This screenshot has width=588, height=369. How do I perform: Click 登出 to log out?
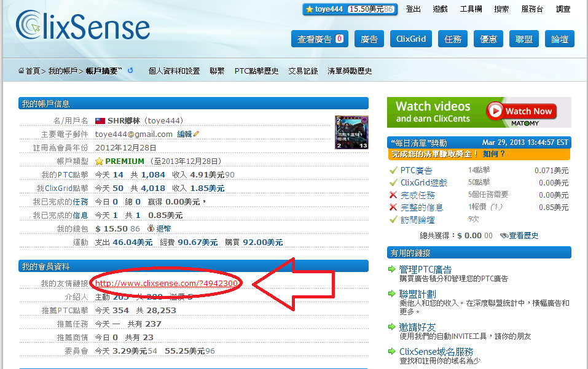point(414,9)
